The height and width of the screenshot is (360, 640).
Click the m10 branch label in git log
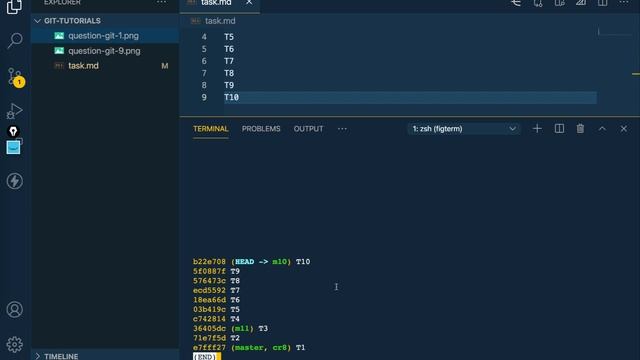pos(279,262)
